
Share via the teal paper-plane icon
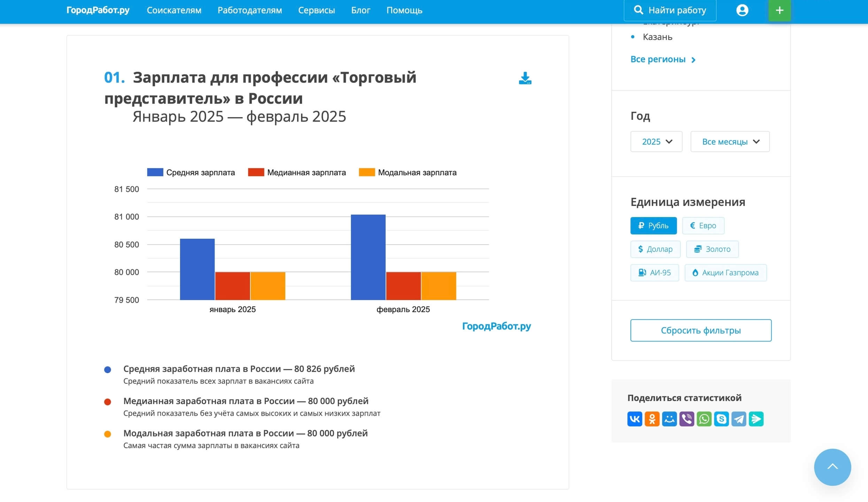(x=756, y=419)
